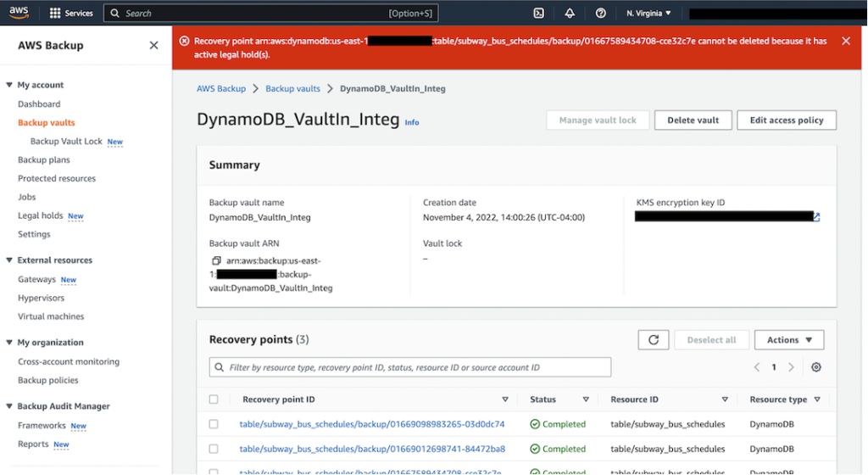Collapse the My organization section
Image resolution: width=868 pixels, height=475 pixels.
tap(9, 342)
